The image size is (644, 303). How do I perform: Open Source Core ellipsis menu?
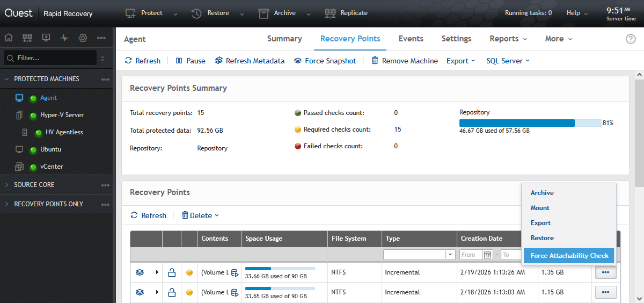(105, 185)
